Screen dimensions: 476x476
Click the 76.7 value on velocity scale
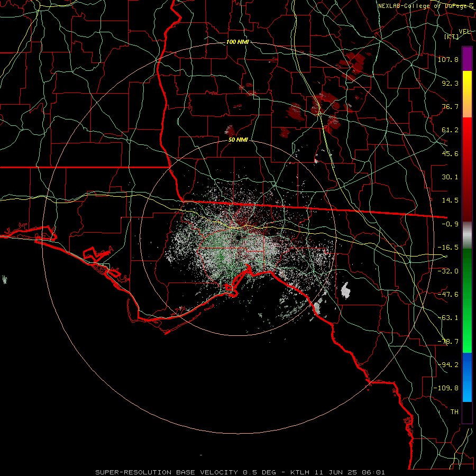click(x=450, y=106)
